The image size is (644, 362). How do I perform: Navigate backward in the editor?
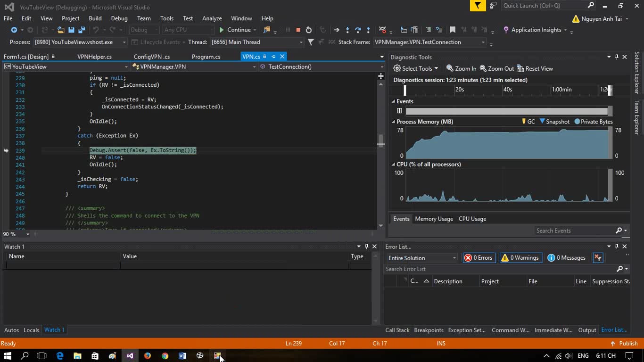pos(14,30)
